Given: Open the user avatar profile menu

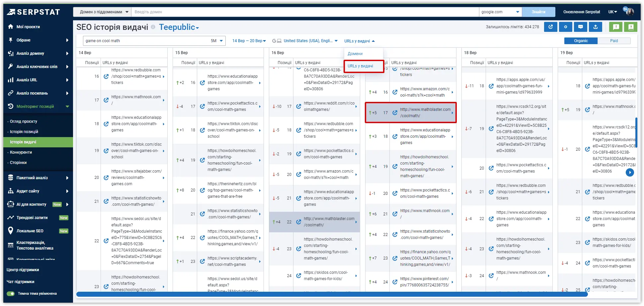Looking at the screenshot, I should (x=630, y=12).
